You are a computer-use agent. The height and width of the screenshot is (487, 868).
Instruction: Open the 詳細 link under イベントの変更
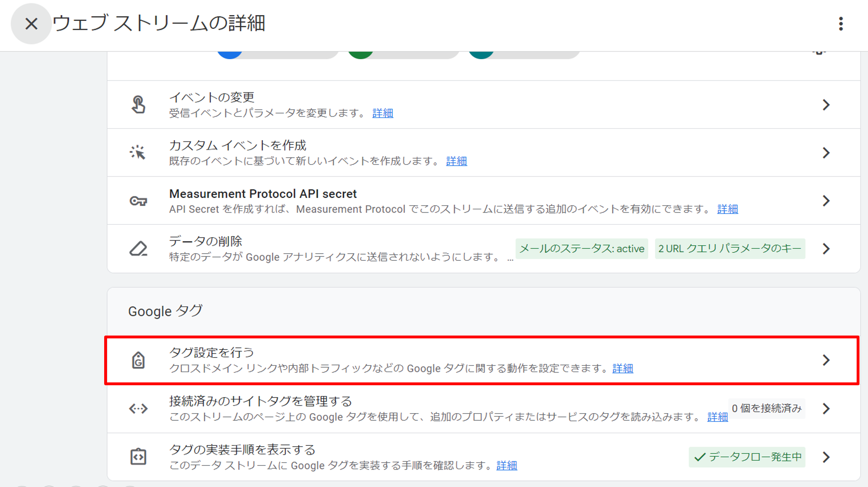click(x=383, y=113)
